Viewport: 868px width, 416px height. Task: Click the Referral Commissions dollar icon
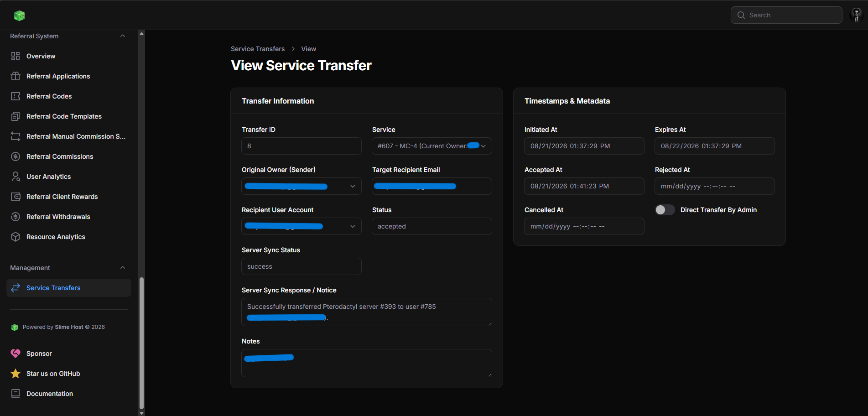pyautogui.click(x=16, y=156)
